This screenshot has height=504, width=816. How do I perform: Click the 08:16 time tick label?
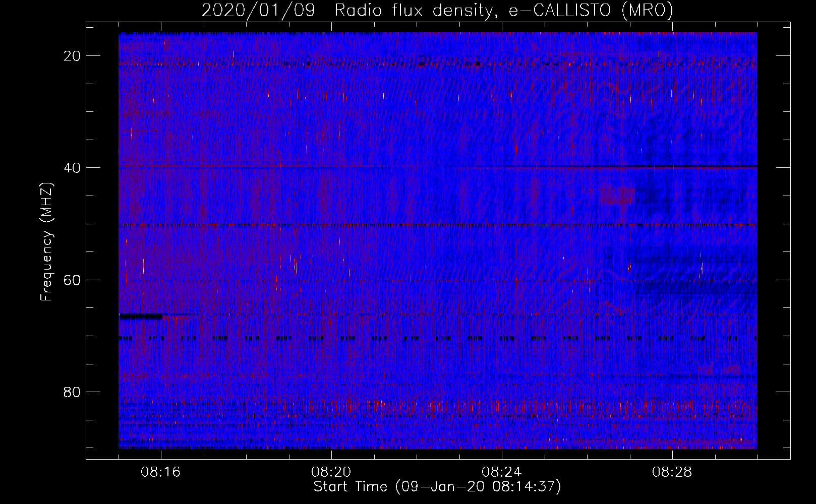[x=161, y=472]
